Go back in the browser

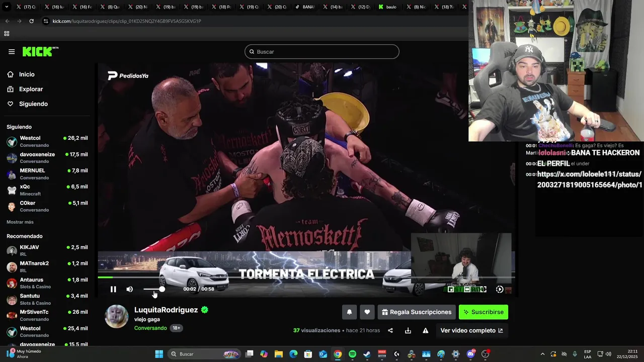click(x=7, y=21)
